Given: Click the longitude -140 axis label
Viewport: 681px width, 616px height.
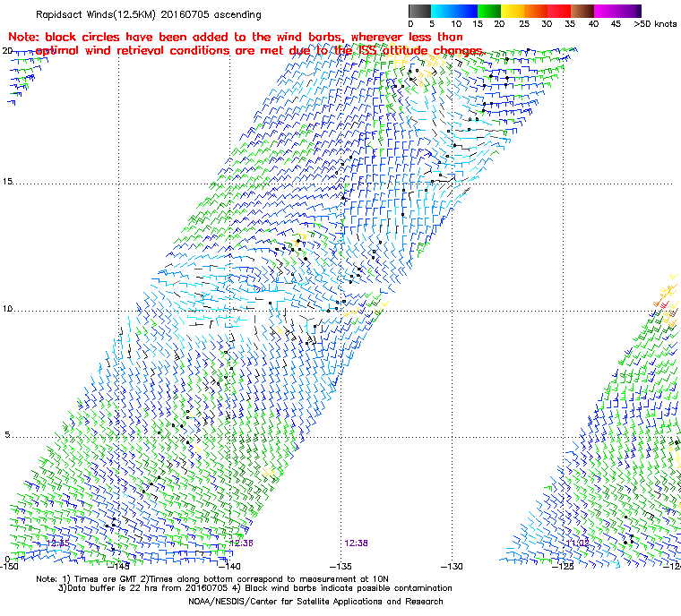Looking at the screenshot, I should [x=229, y=567].
